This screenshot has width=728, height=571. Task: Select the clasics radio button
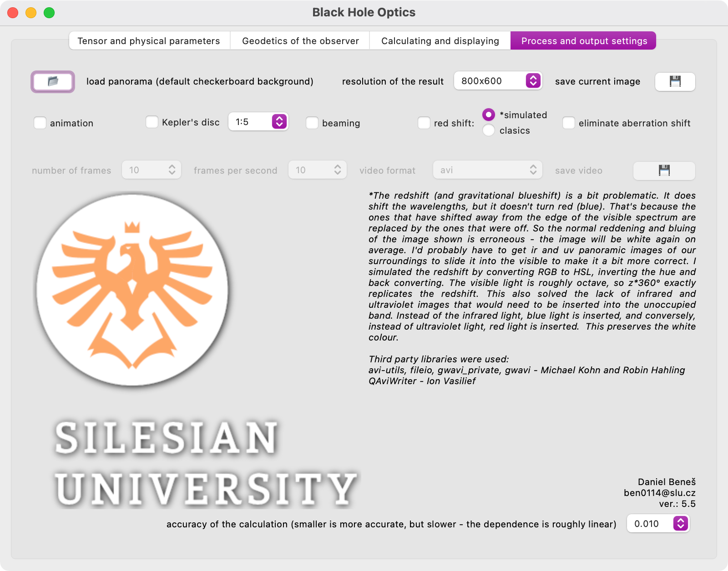click(489, 130)
